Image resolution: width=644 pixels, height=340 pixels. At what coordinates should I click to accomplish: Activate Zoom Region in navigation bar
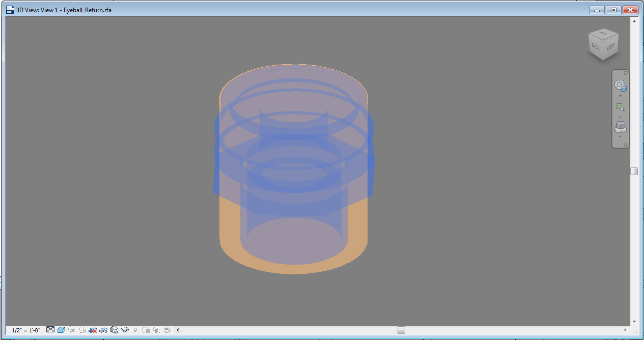[x=620, y=107]
